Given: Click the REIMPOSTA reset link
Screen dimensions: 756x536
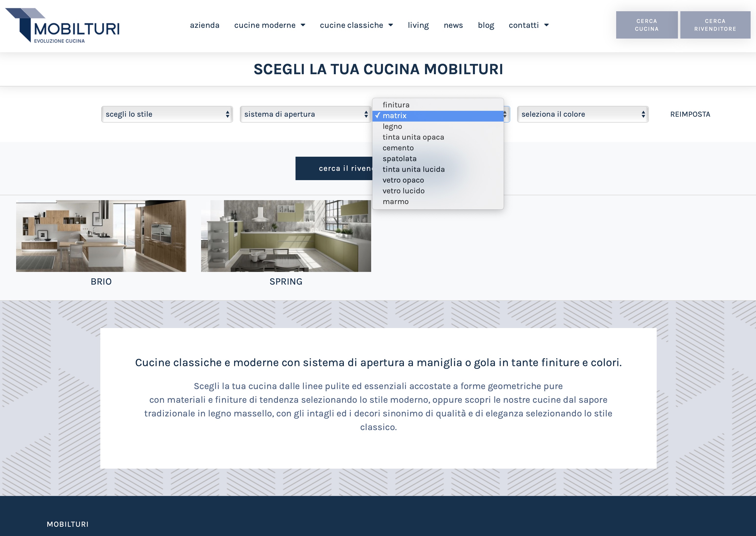Looking at the screenshot, I should pos(690,114).
